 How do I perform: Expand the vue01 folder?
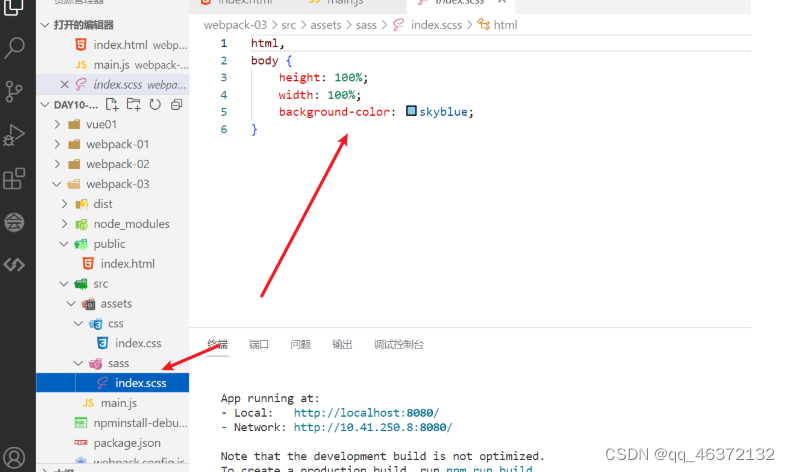coord(57,124)
